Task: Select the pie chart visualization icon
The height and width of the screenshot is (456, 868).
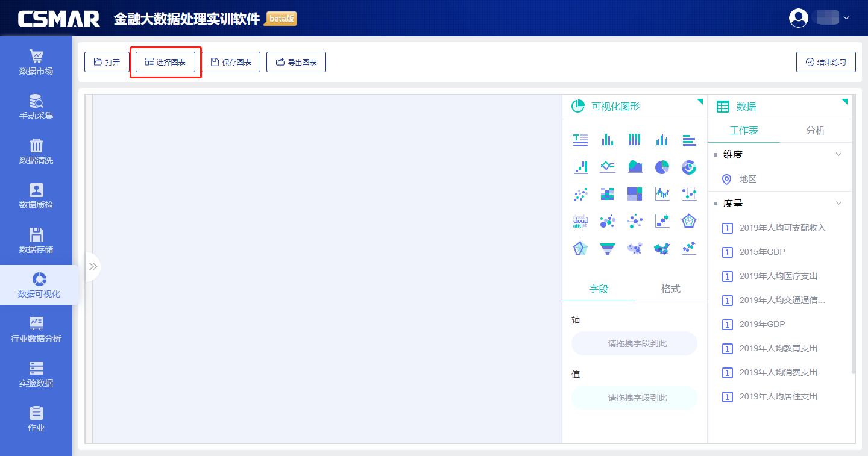Action: 662,167
